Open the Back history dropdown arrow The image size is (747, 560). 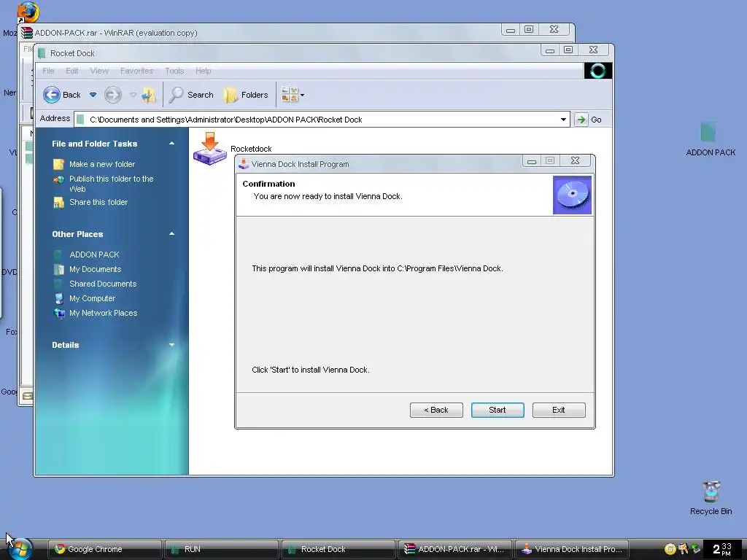click(93, 95)
